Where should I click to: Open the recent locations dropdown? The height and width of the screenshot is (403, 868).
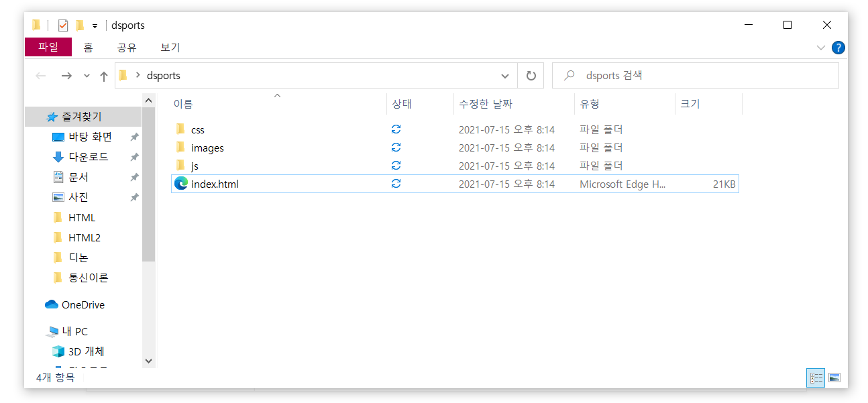pyautogui.click(x=87, y=76)
